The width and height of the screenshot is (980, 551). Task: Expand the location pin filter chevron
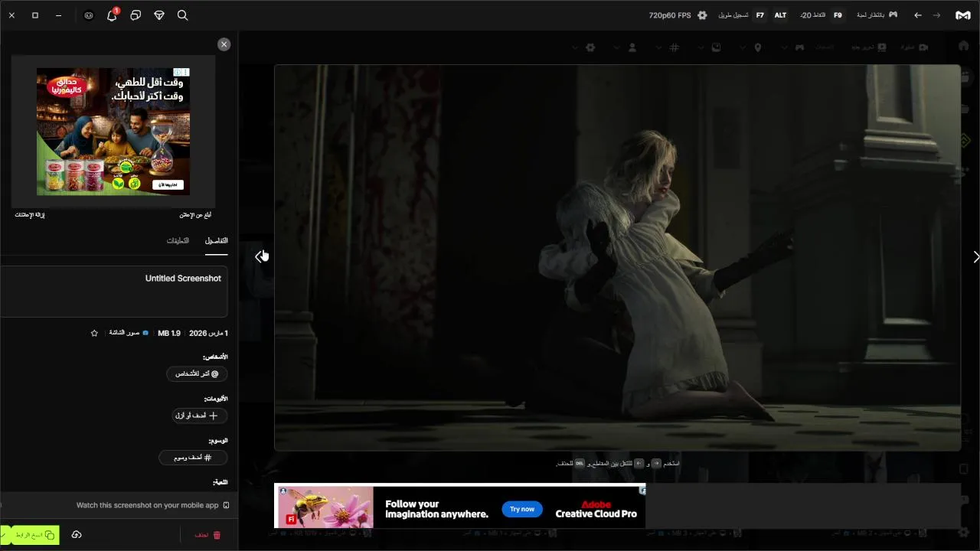[741, 47]
